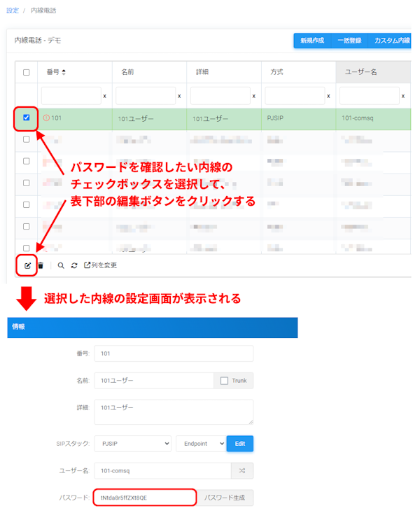
Task: Toggle the select-all checkbox in the table header
Action: click(x=27, y=72)
